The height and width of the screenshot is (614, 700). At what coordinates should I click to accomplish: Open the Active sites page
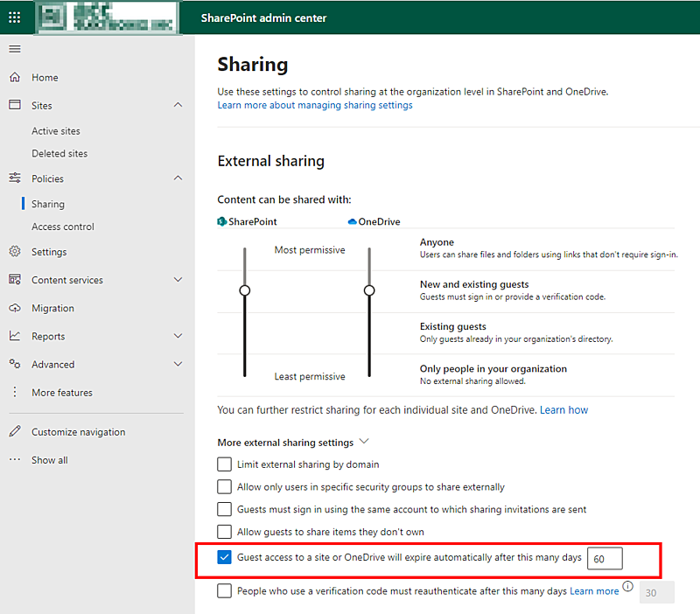point(55,130)
